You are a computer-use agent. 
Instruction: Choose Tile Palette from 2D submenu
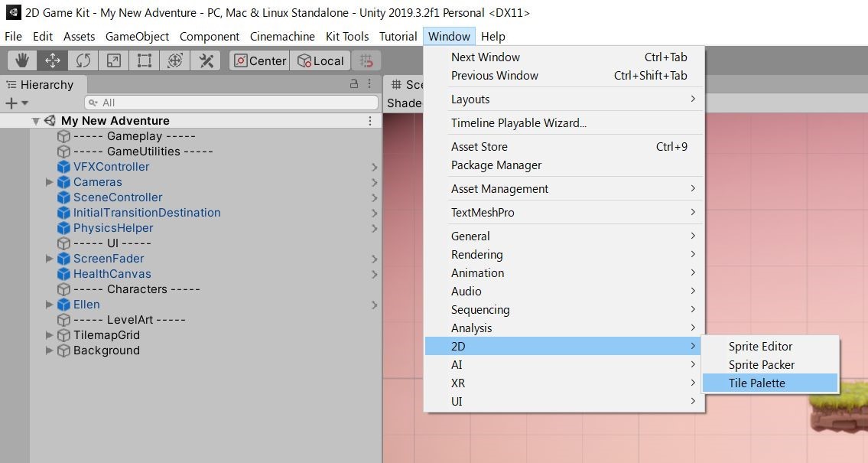click(x=770, y=383)
